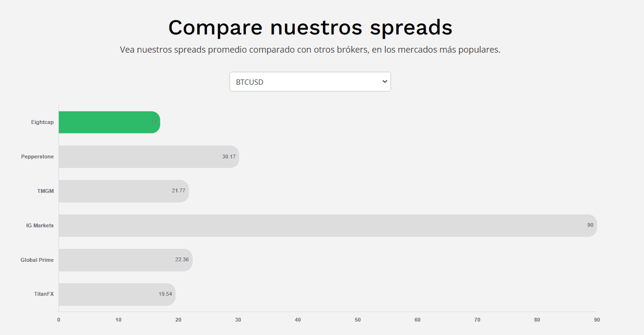Click the x-axis tick labeled 50
Viewport: 644px width, 335px height.
coord(357,320)
